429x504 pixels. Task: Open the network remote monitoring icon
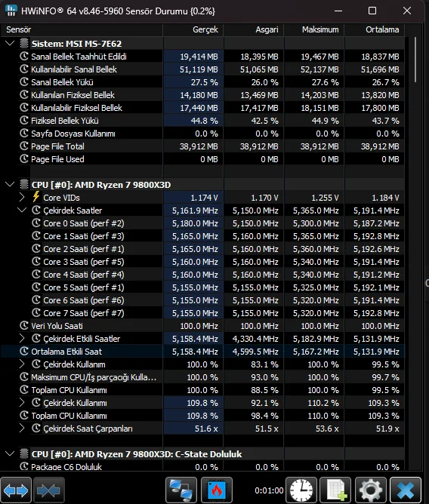(181, 490)
